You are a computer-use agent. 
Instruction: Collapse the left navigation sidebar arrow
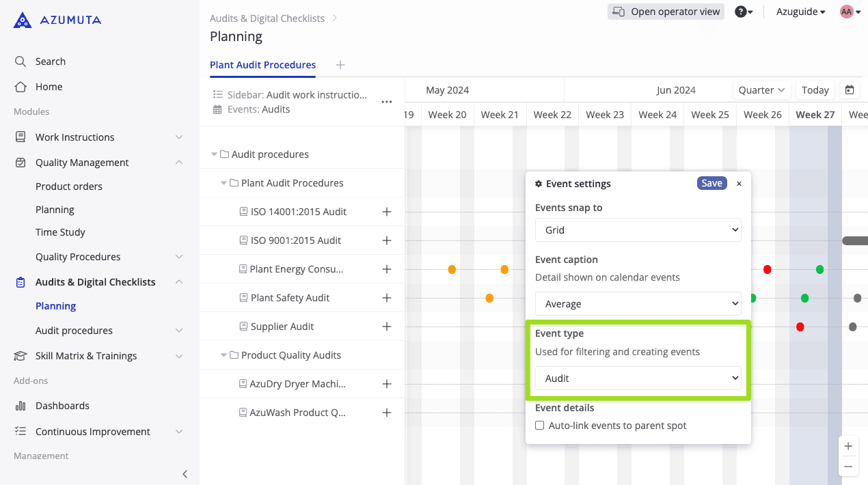185,474
